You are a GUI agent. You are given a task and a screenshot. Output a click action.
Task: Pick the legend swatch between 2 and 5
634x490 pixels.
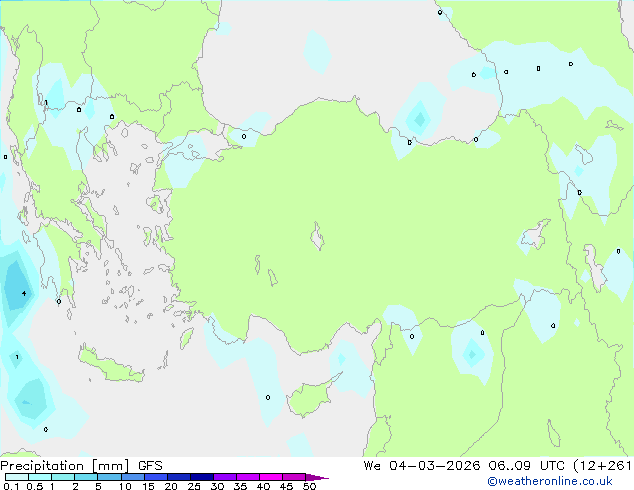(x=86, y=477)
